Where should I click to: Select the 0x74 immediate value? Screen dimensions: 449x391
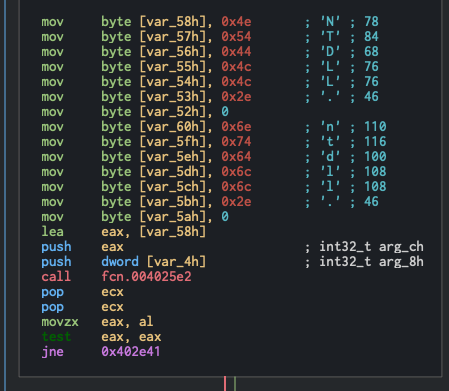(236, 142)
